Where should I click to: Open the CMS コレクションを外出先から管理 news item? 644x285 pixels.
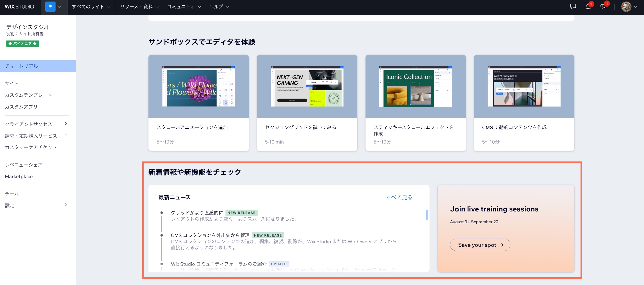pos(210,235)
